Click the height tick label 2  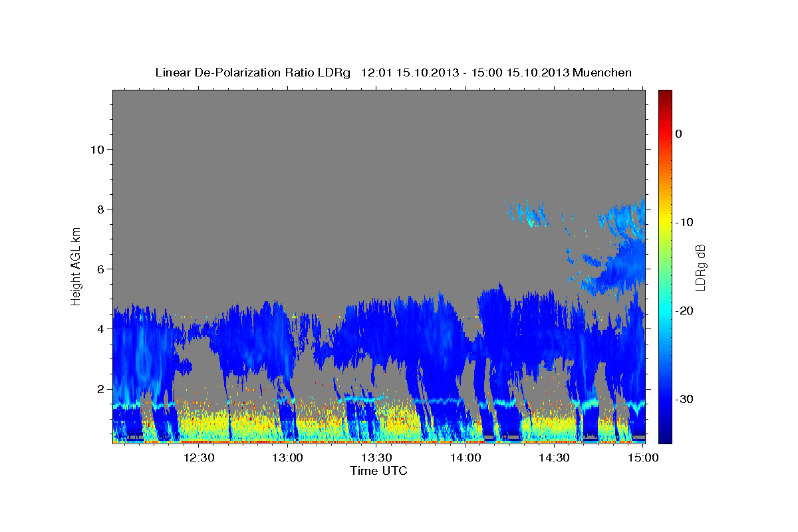coord(101,389)
